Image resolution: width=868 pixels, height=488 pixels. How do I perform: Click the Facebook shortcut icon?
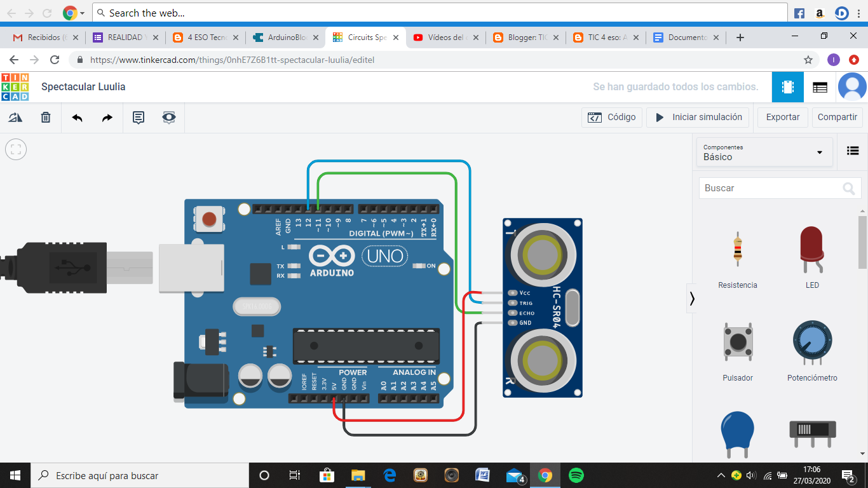pyautogui.click(x=799, y=13)
